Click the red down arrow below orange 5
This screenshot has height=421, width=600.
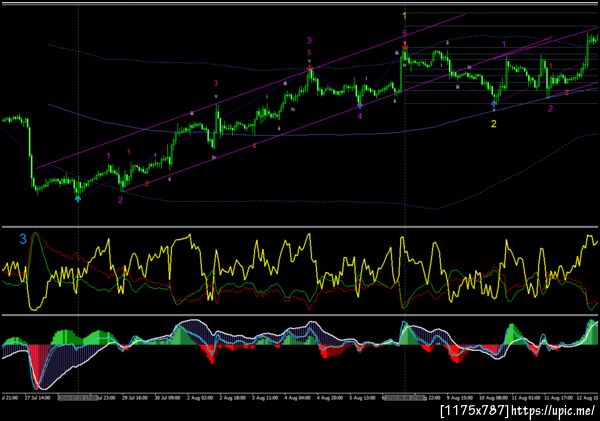pos(310,68)
